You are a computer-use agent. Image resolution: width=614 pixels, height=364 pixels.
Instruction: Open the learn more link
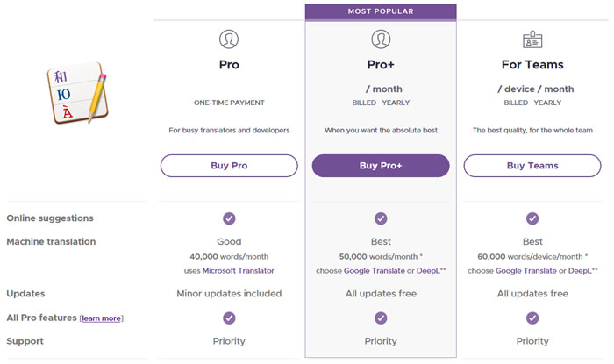tap(101, 318)
